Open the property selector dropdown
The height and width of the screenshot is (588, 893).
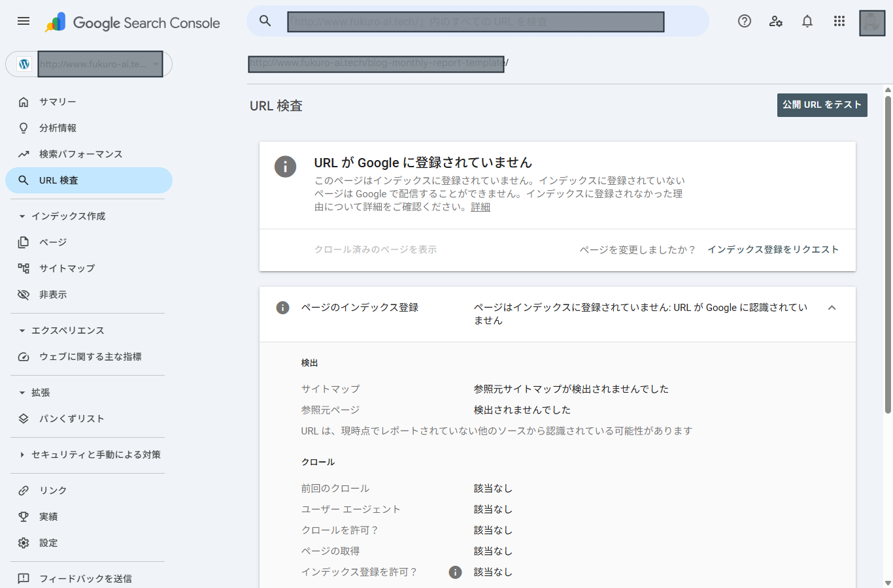point(89,64)
